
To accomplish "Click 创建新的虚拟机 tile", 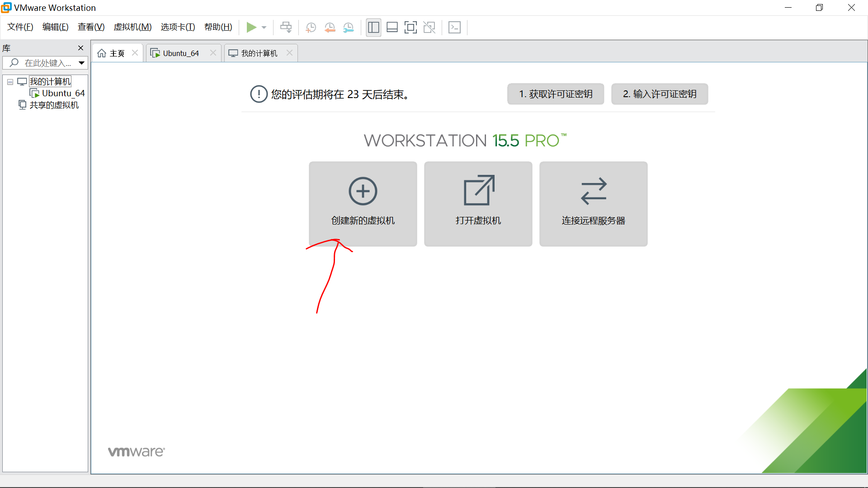I will (x=363, y=204).
